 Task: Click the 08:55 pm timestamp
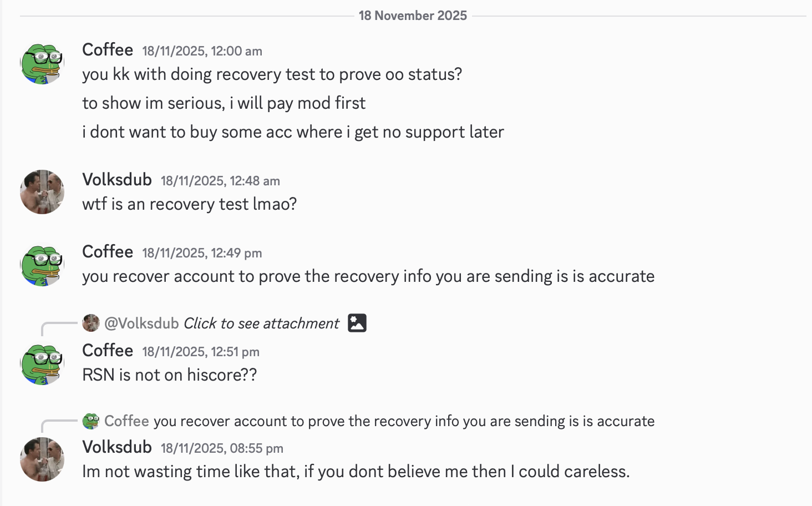(x=222, y=448)
